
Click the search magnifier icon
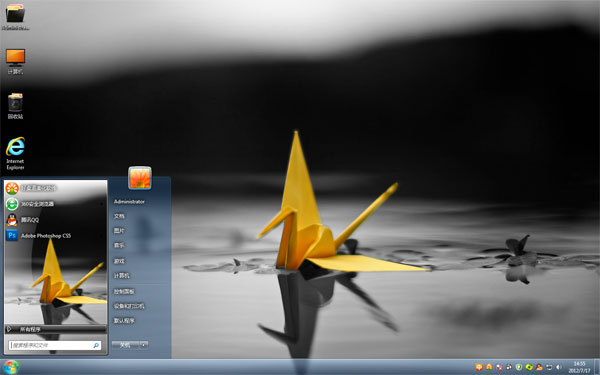click(96, 346)
